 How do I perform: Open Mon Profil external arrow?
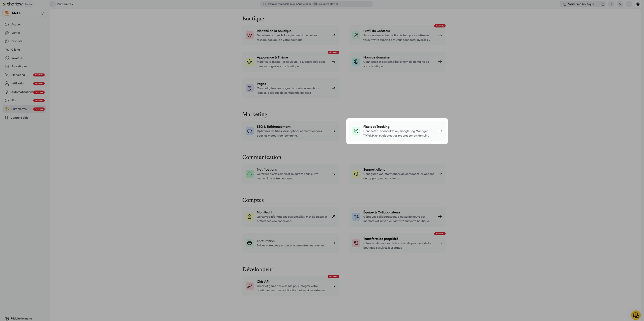click(x=333, y=217)
